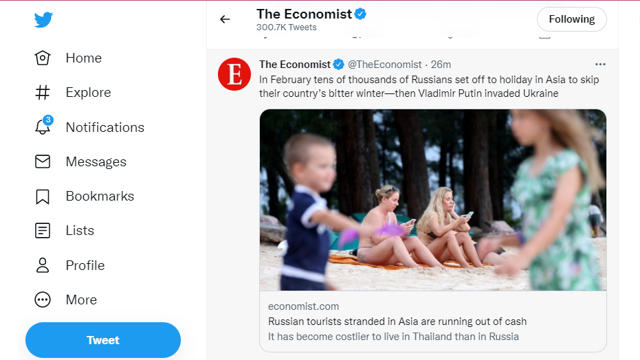Click the Bookmarks ribbon icon

42,196
